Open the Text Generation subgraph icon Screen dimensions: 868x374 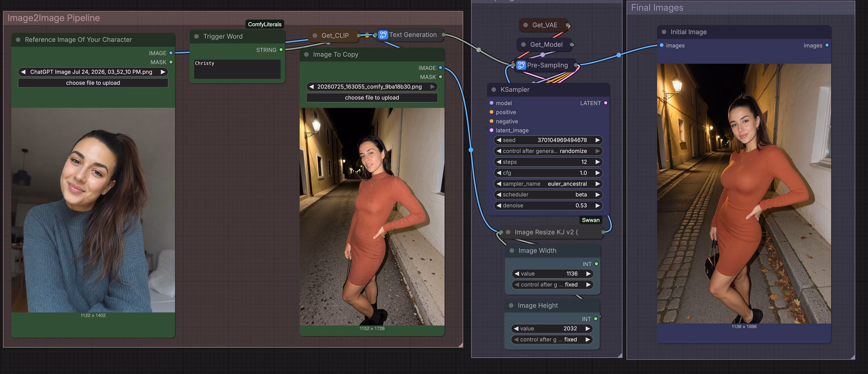pos(383,35)
